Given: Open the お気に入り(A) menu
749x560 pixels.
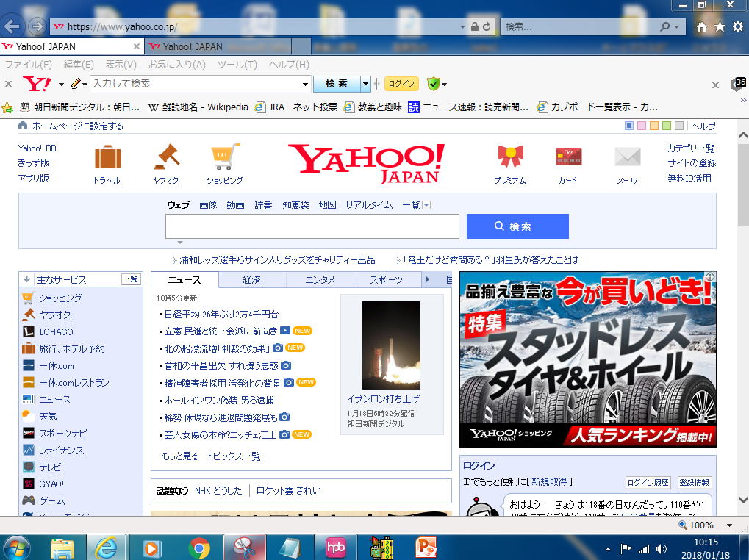Looking at the screenshot, I should point(176,65).
